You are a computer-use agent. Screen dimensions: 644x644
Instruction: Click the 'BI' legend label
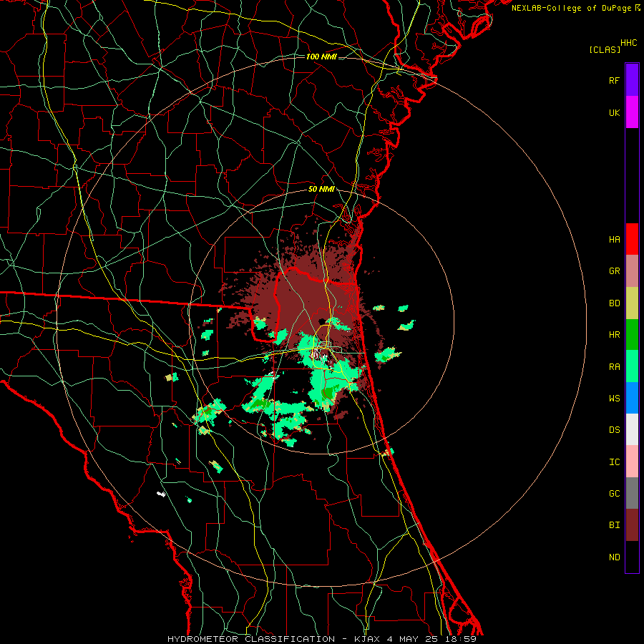click(615, 525)
